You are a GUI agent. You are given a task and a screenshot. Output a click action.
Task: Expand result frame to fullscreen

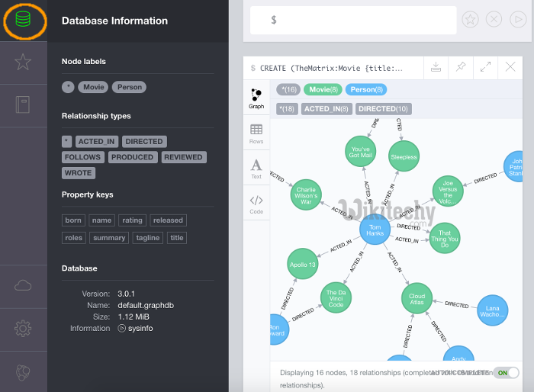pos(485,67)
